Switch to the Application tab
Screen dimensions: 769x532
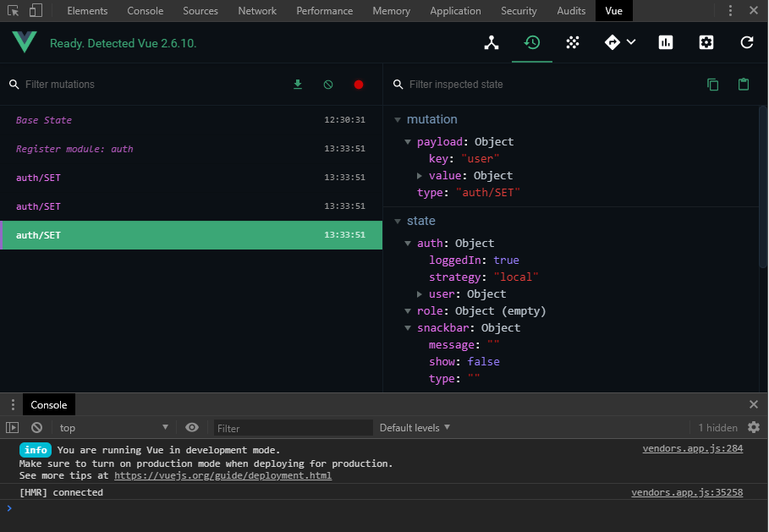pos(456,11)
